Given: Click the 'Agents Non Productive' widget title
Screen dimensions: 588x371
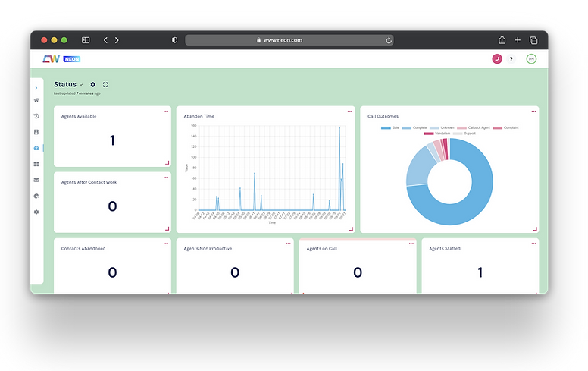Looking at the screenshot, I should [208, 249].
